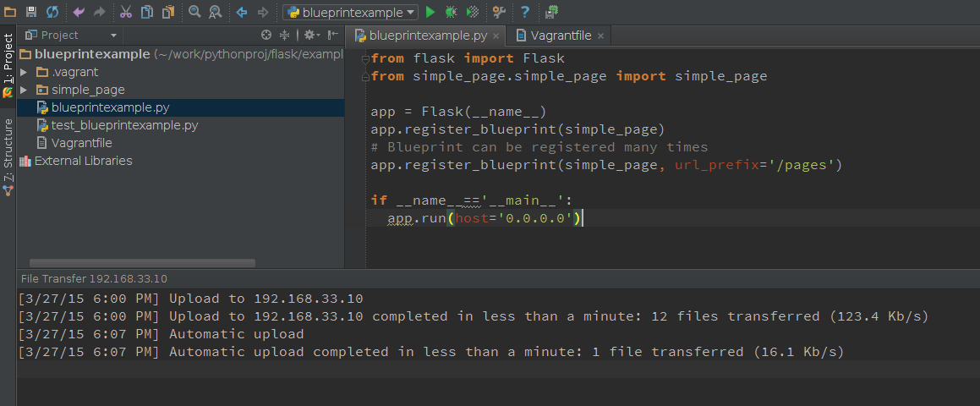Open the blueprintexample run configuration dropdown

350,12
